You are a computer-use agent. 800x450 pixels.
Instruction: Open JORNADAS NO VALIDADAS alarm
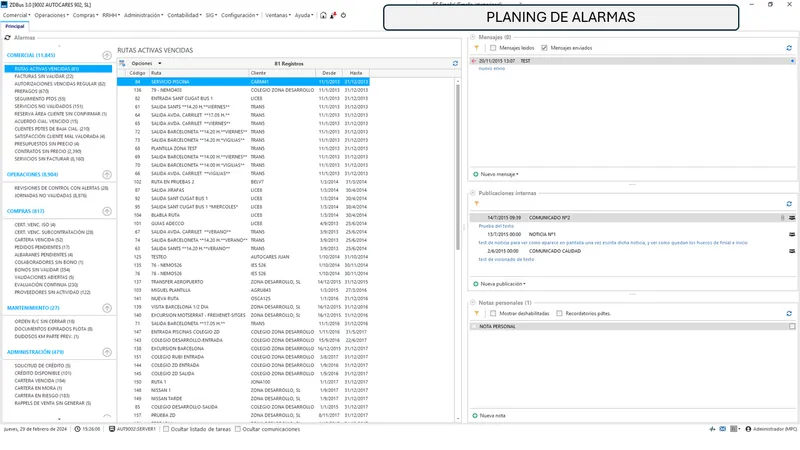(51, 196)
